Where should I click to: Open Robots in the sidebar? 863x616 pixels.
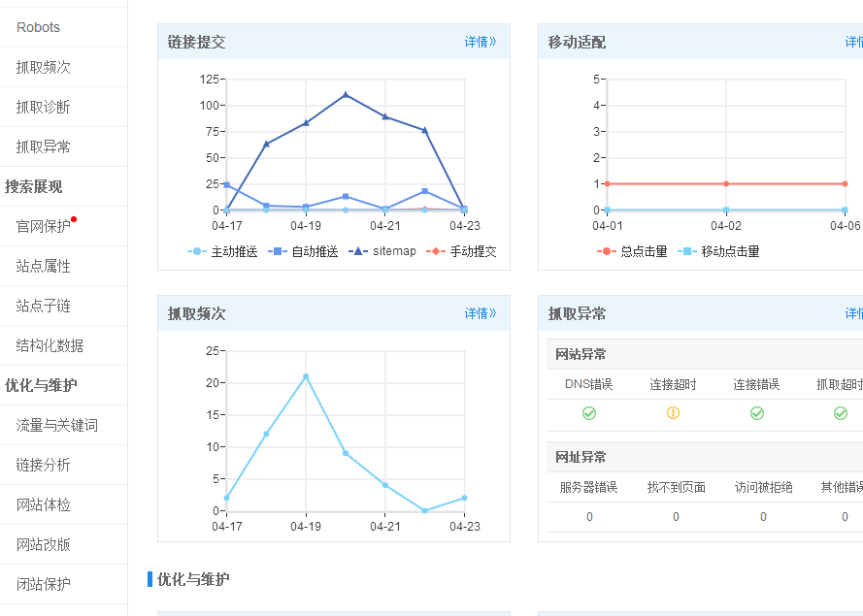(x=38, y=27)
